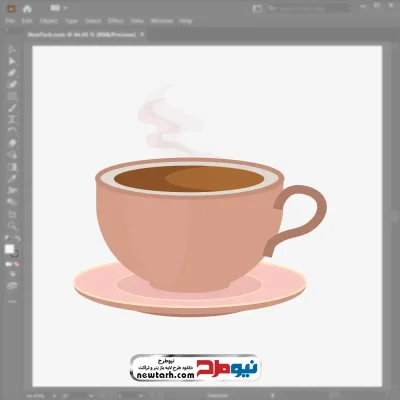Open the Help menu

(x=186, y=21)
